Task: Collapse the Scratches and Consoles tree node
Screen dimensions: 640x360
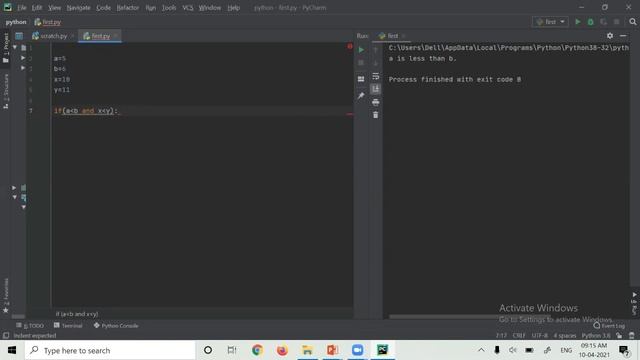Action: (15, 197)
